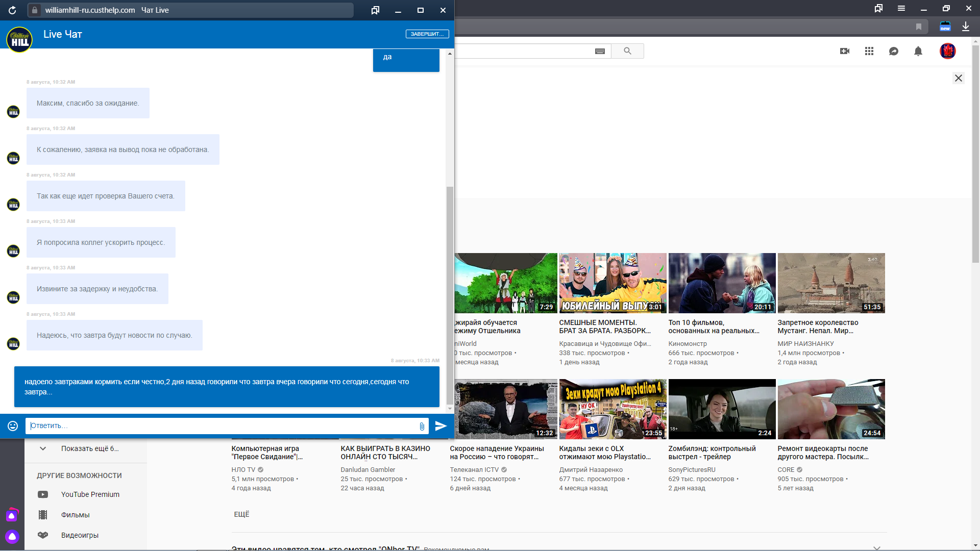
Task: Open Зомбилэнд трейлер thumbnail
Action: (x=722, y=409)
